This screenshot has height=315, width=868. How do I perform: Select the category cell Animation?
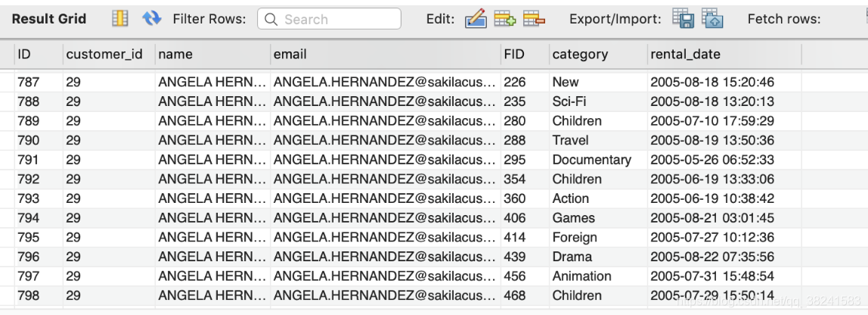click(x=598, y=276)
